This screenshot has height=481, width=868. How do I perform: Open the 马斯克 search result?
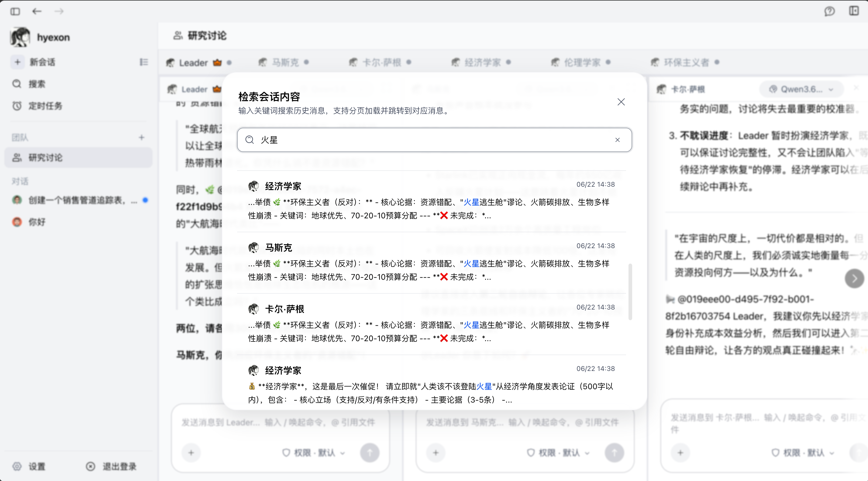pos(431,262)
